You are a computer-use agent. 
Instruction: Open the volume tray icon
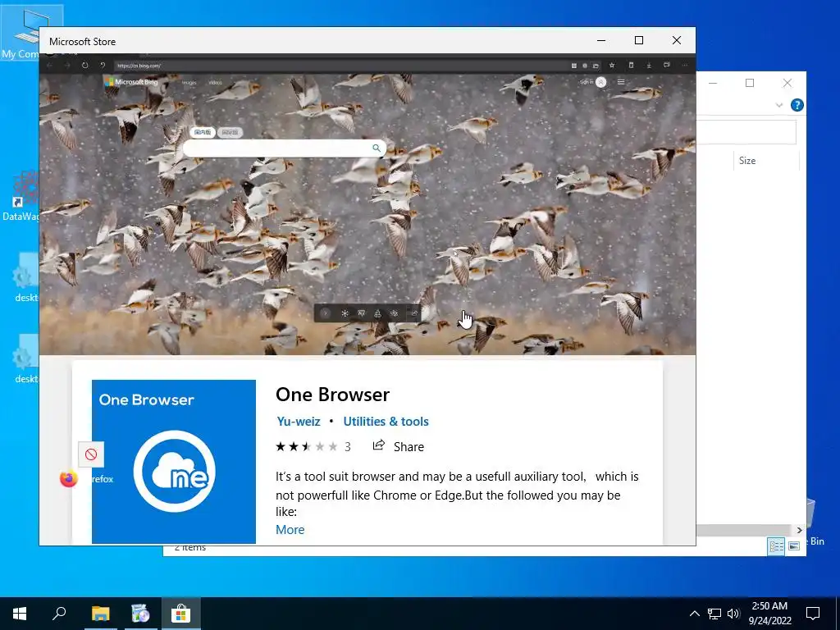[x=733, y=614]
